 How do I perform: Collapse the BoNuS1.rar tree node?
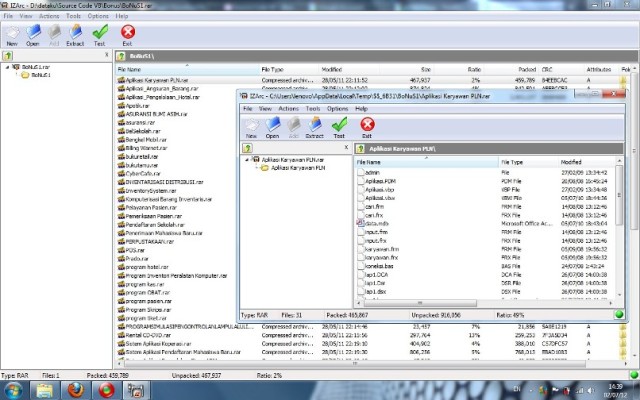[x=7, y=67]
